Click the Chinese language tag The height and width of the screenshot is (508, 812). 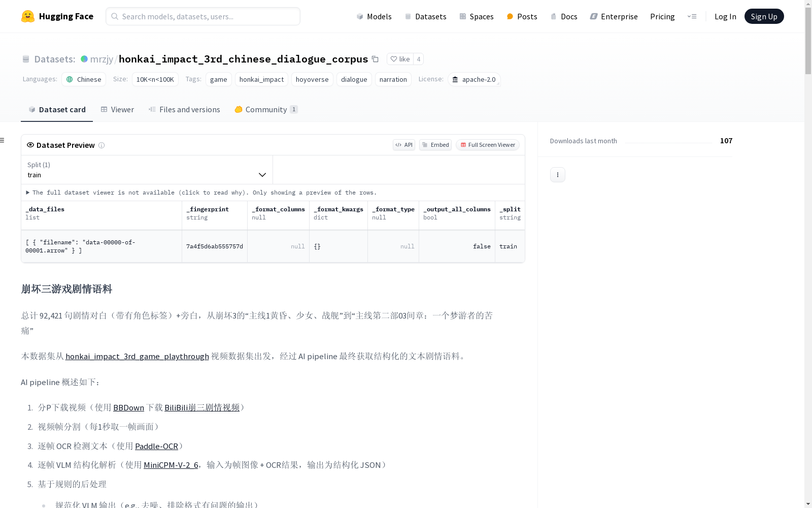[84, 79]
